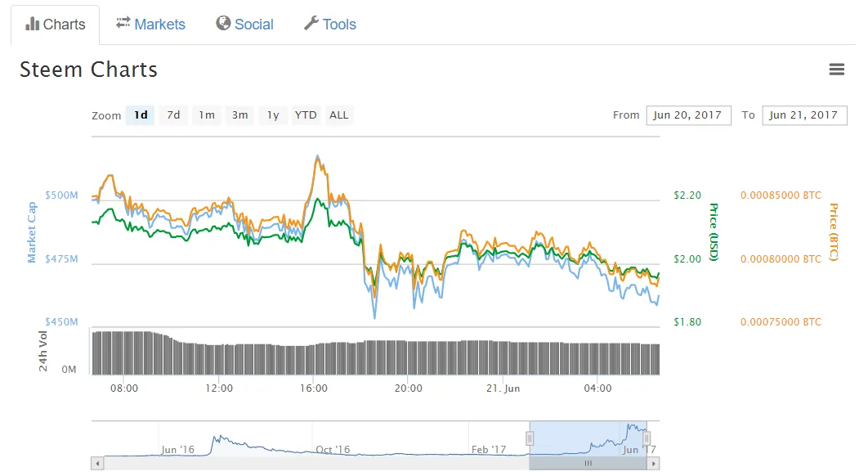
Task: Open the Markets tab
Action: (x=150, y=25)
